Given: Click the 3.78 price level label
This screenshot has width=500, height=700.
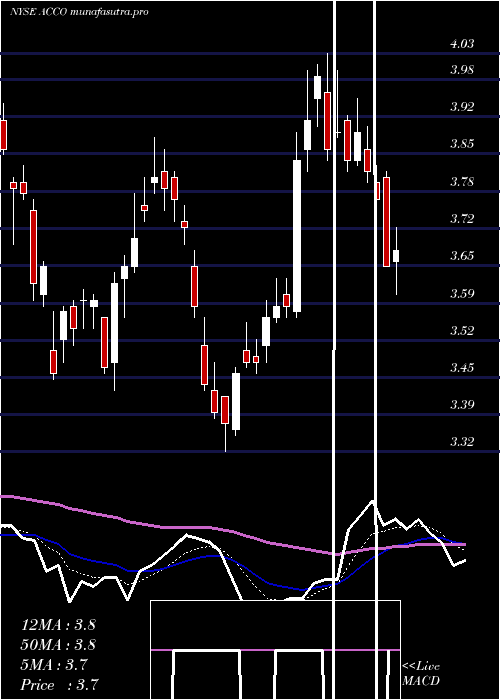Looking at the screenshot, I should coord(462,182).
